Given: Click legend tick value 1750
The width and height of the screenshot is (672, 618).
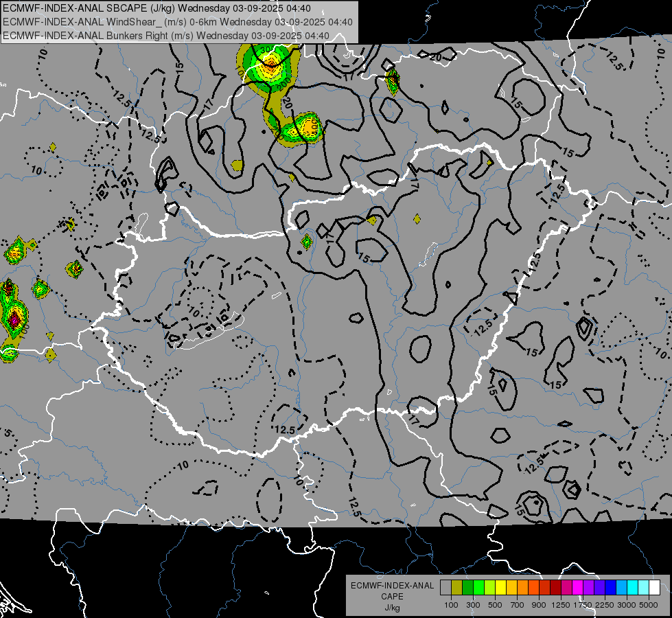Looking at the screenshot, I should pyautogui.click(x=583, y=605).
